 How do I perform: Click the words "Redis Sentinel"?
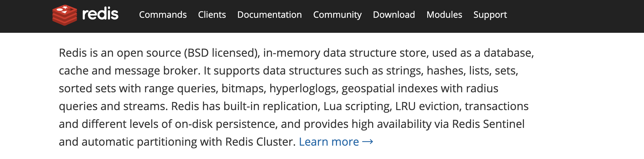(x=488, y=124)
